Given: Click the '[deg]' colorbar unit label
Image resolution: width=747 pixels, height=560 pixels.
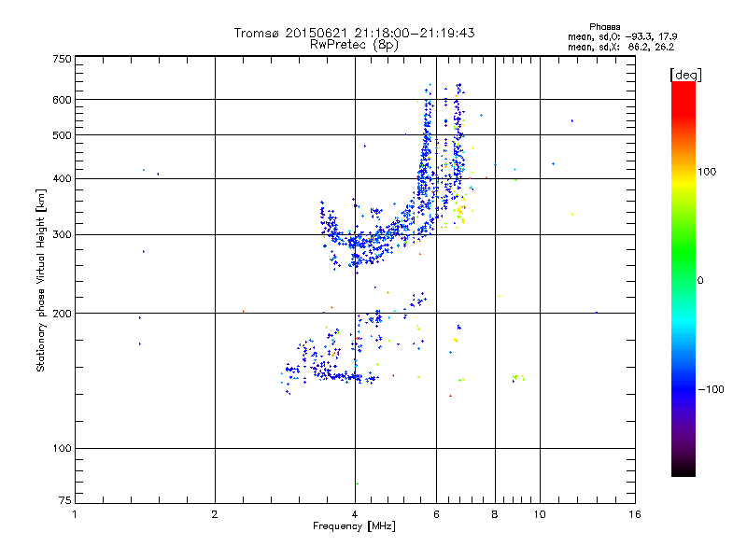Looking at the screenshot, I should [x=685, y=75].
